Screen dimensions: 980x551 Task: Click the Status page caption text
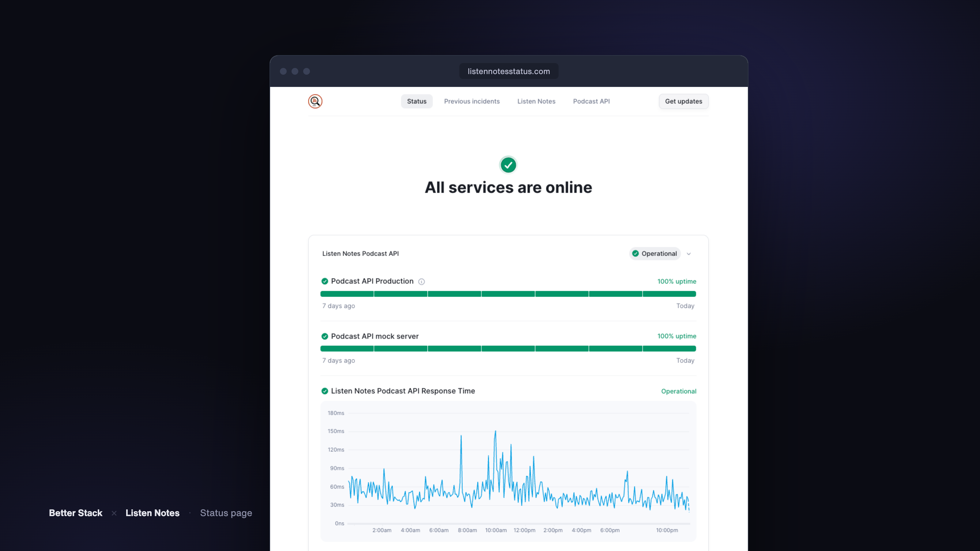pos(226,513)
